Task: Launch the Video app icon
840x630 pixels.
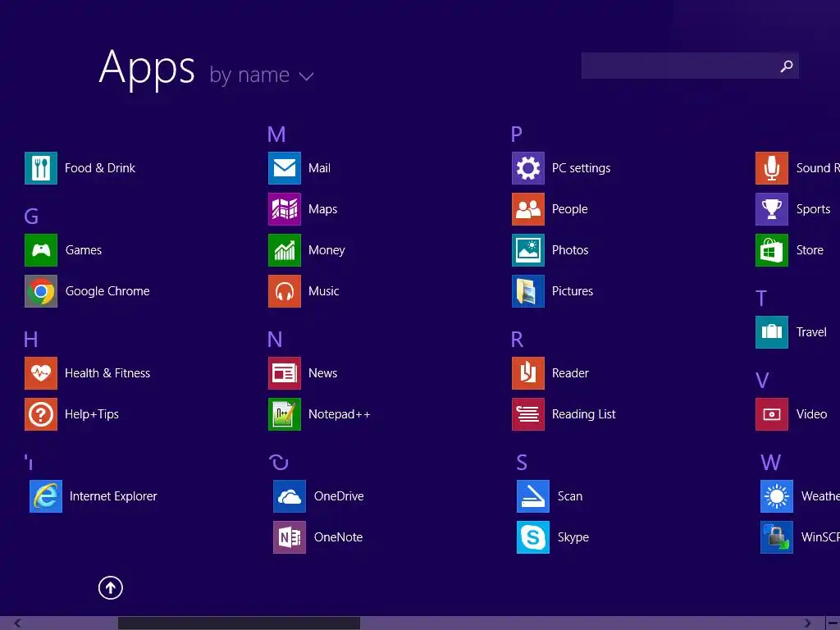Action: point(772,414)
